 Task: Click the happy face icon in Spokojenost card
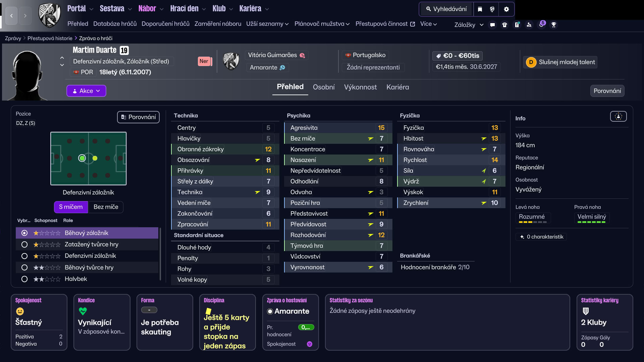[x=20, y=311]
